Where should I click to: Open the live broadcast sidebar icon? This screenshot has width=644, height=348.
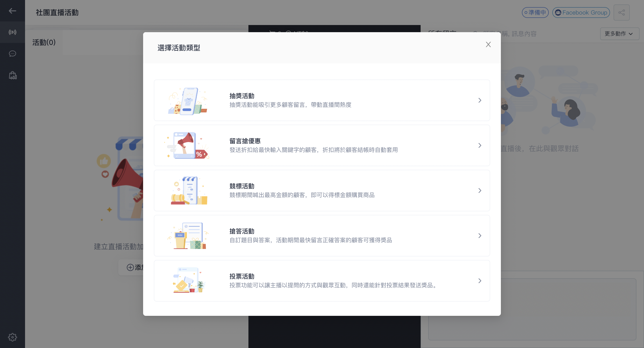coord(13,32)
